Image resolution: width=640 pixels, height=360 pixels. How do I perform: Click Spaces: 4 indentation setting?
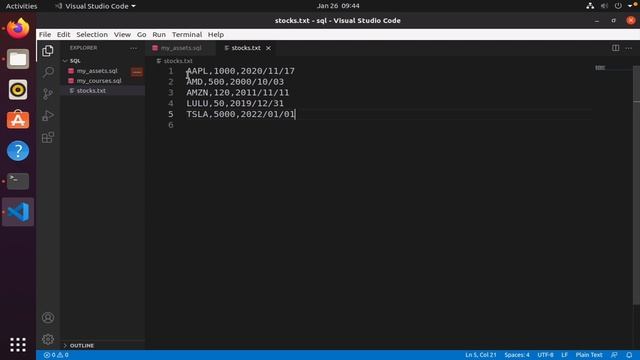517,355
